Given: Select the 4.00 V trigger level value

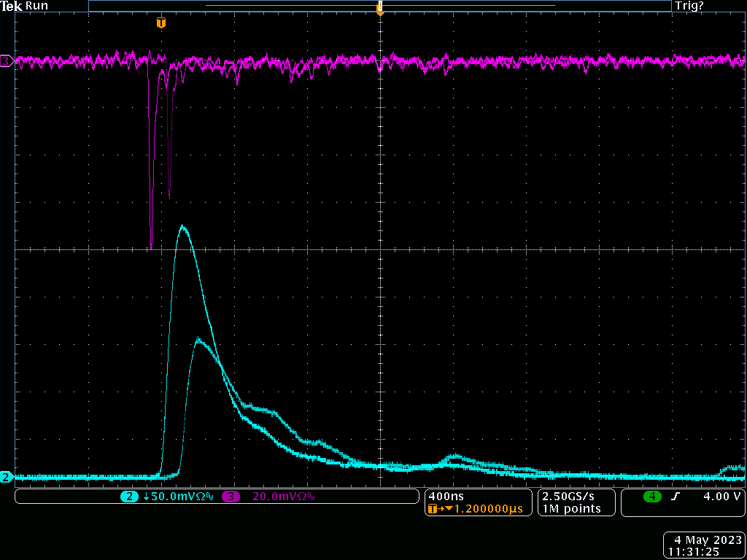Looking at the screenshot, I should [x=721, y=497].
